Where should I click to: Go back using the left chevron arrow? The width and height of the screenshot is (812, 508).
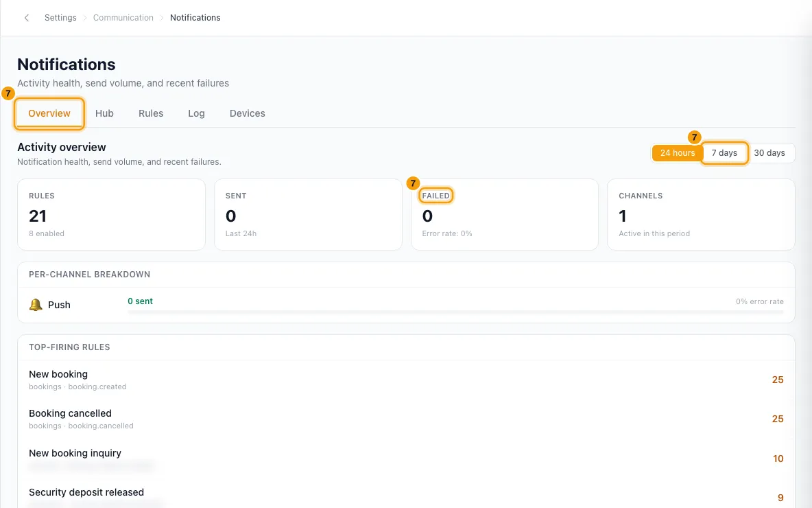[27, 18]
